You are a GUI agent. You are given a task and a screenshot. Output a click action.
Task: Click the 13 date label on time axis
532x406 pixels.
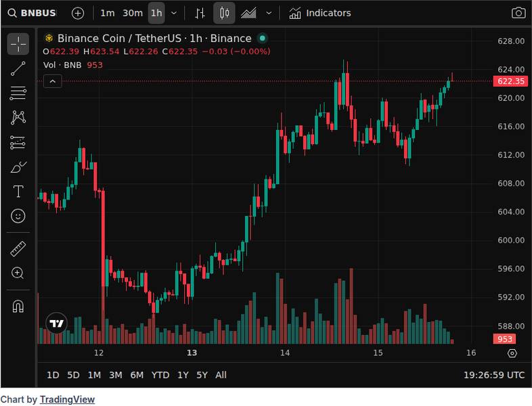coord(192,353)
